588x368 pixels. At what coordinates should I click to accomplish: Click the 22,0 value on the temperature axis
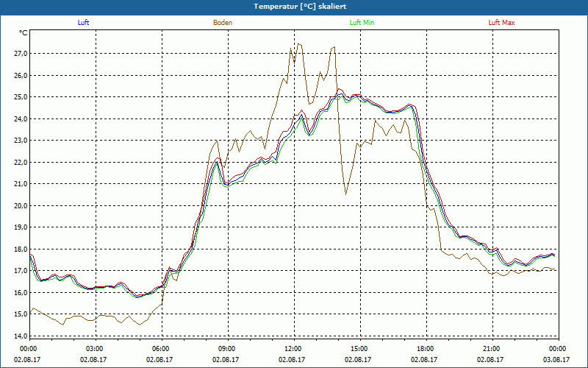21,162
